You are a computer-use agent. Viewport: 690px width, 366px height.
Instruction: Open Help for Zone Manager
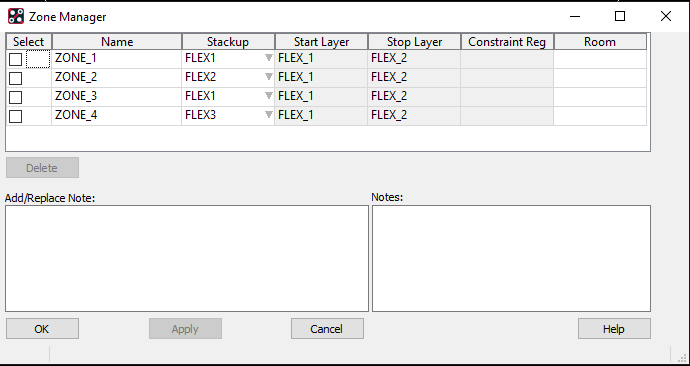pyautogui.click(x=614, y=329)
